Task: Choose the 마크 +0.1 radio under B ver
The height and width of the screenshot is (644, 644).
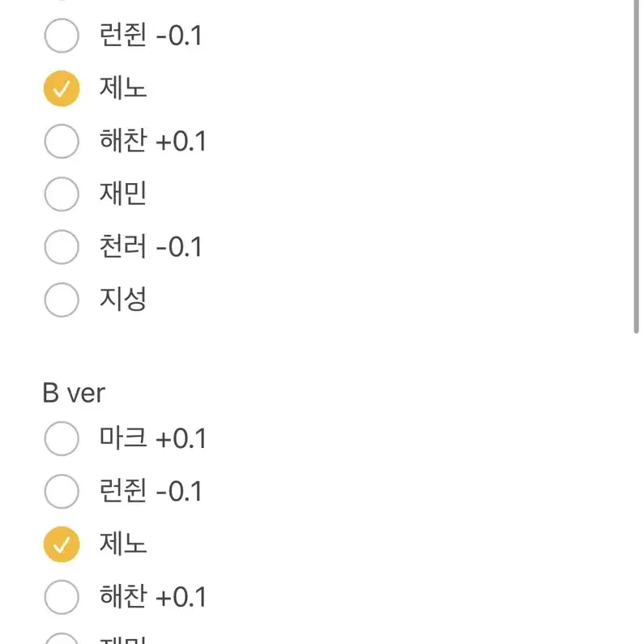Action: point(62,438)
